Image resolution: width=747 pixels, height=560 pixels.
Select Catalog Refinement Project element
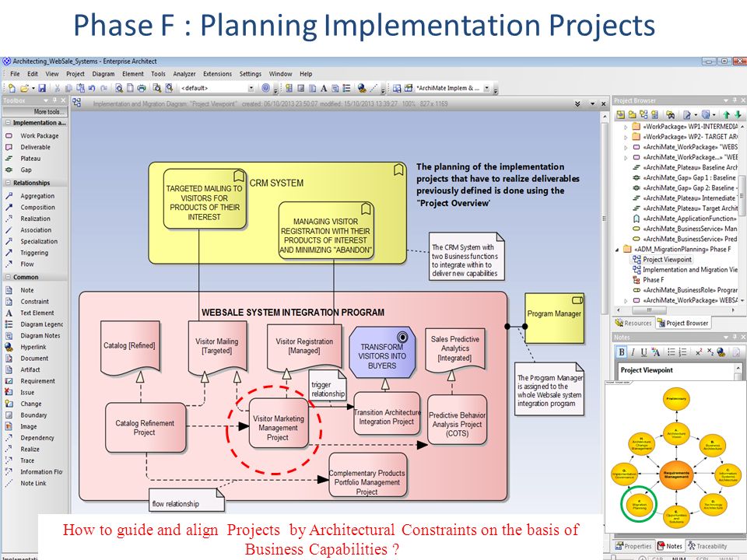click(146, 428)
